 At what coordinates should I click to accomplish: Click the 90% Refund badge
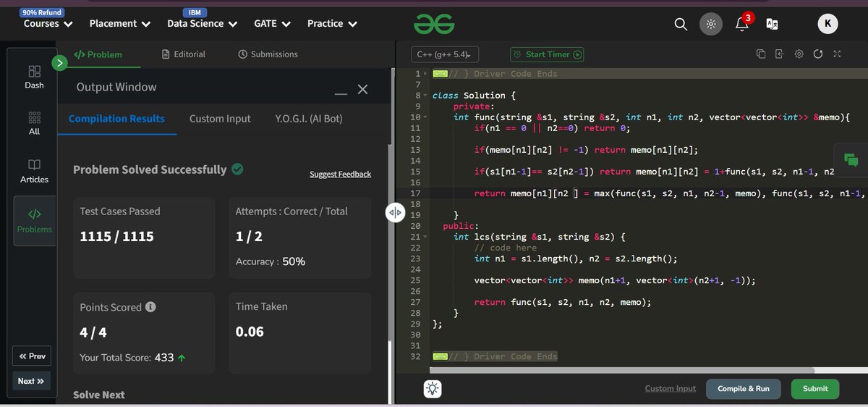pyautogui.click(x=42, y=13)
